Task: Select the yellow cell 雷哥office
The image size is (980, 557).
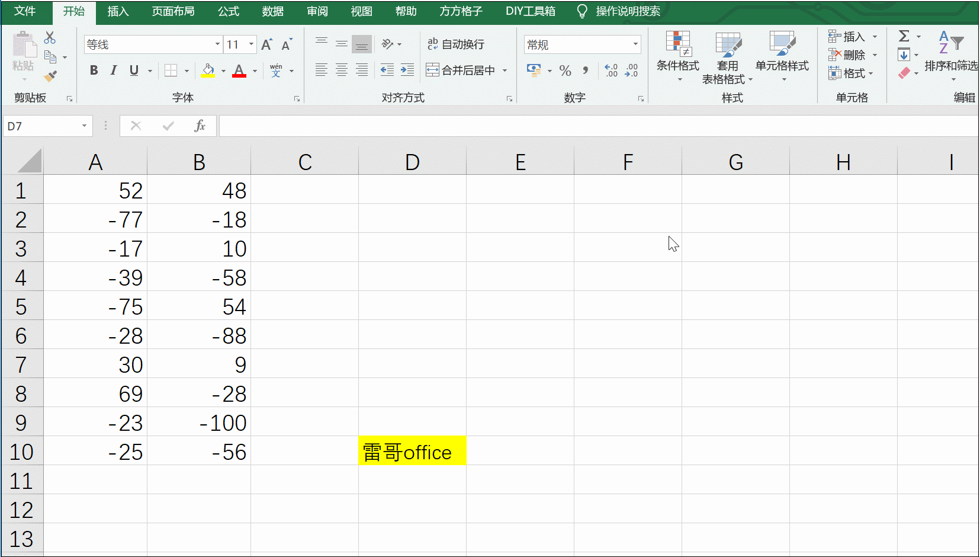Action: (x=412, y=452)
